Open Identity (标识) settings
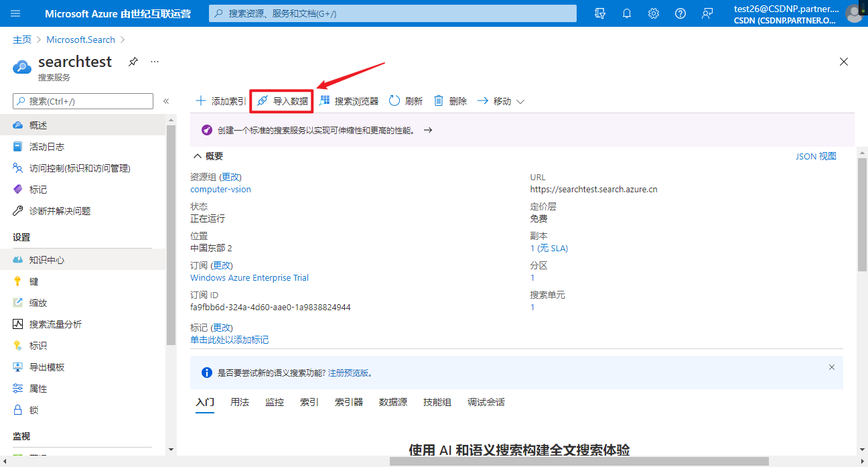868x467 pixels. pos(83,346)
